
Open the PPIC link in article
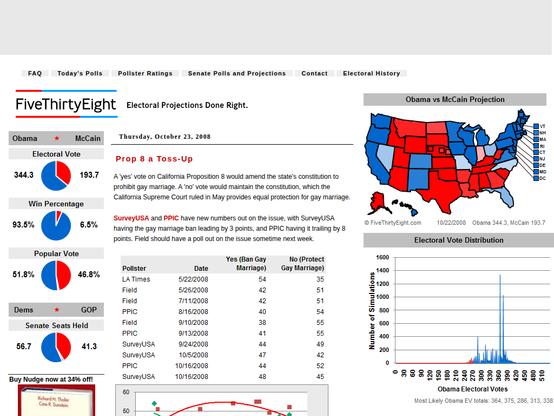(x=171, y=218)
